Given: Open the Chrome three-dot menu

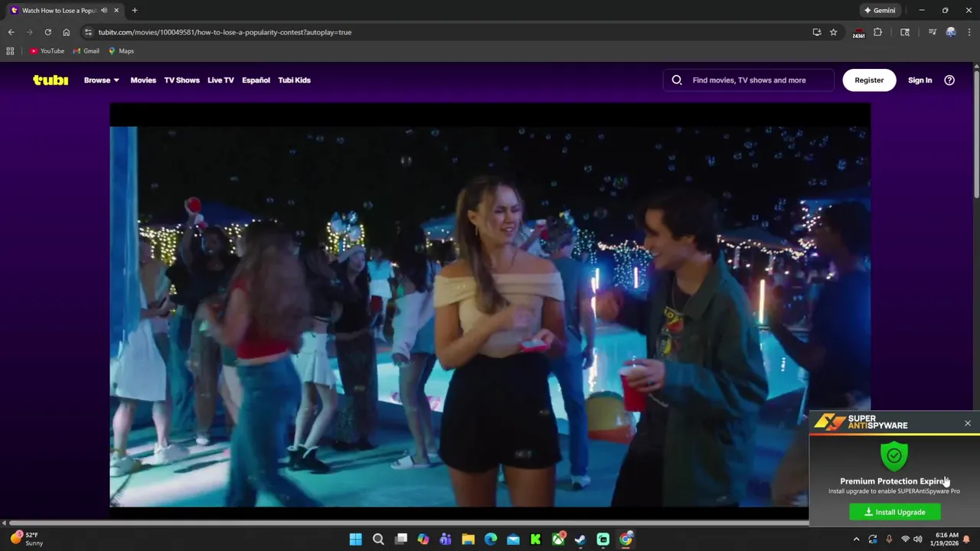Looking at the screenshot, I should coord(969,32).
